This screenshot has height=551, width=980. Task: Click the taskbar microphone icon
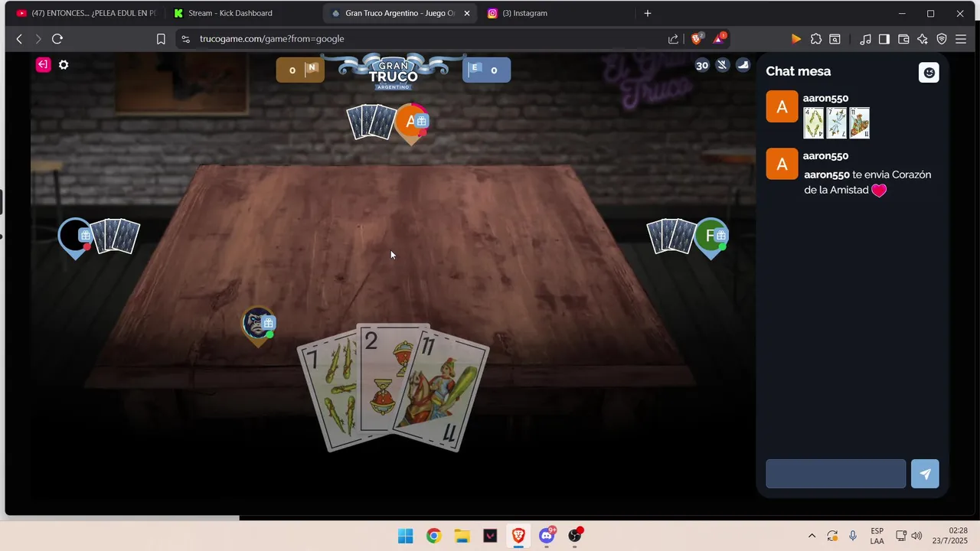[853, 536]
